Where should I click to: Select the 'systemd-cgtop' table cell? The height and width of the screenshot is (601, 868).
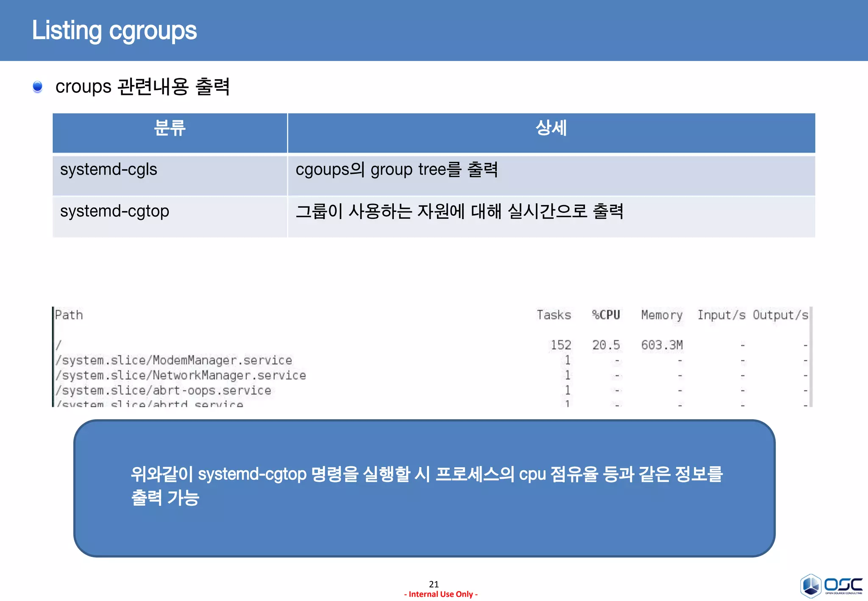pos(170,217)
